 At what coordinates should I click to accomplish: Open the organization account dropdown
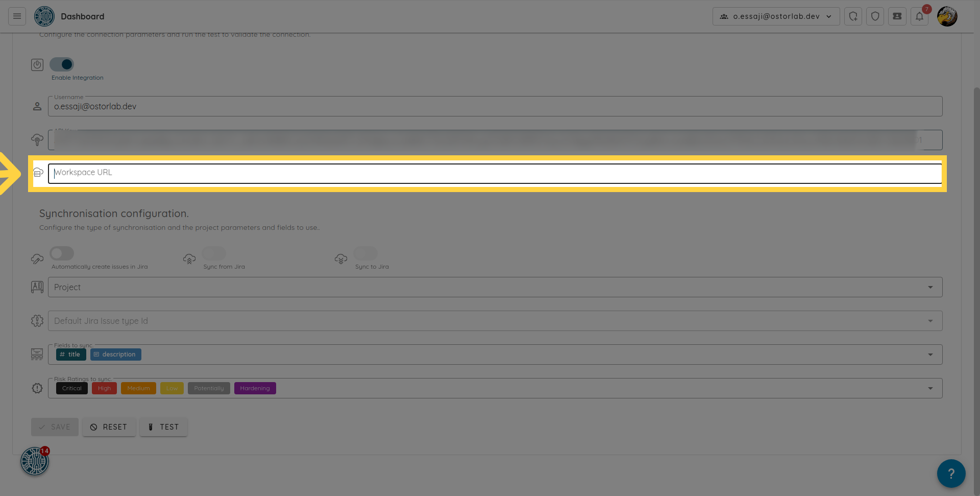[776, 16]
